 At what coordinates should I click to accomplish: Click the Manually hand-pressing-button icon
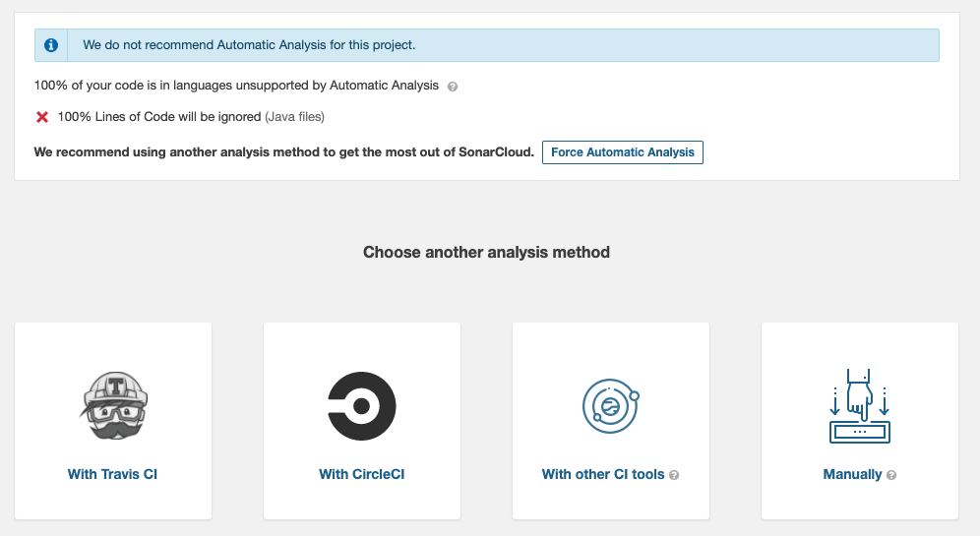tap(859, 406)
